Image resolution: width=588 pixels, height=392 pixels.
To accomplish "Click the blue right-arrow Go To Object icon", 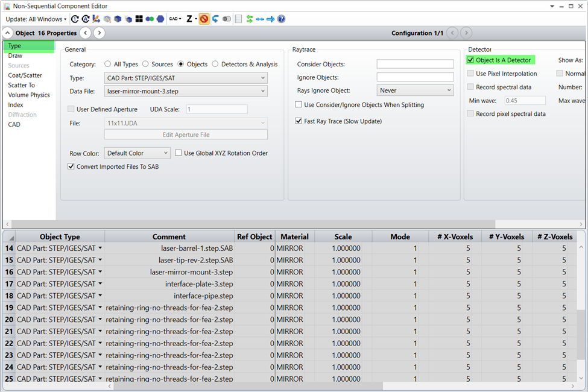I will [271, 19].
